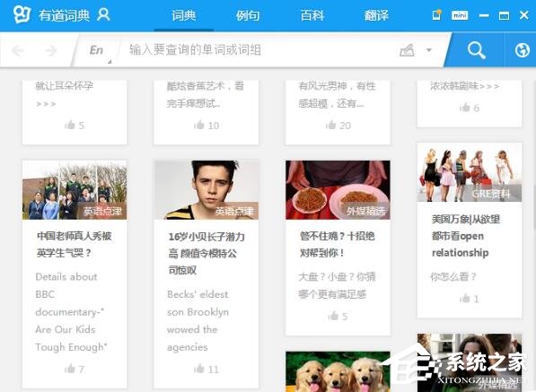Like the banana art post with 10 likes
The image size is (536, 392).
point(206,125)
